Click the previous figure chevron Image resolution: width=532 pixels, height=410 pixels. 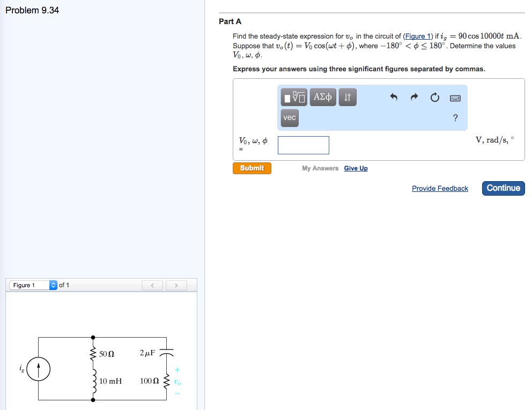tap(152, 285)
